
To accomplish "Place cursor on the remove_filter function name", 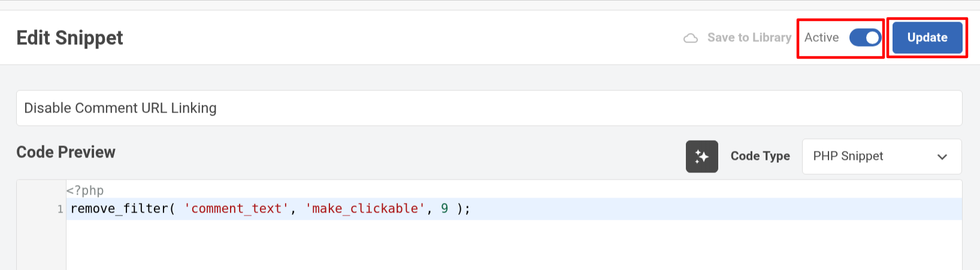I will 120,208.
